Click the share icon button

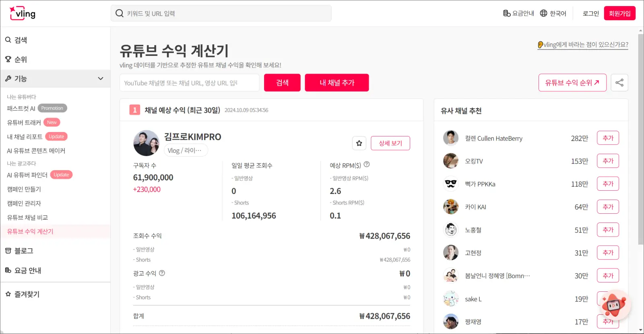(619, 82)
